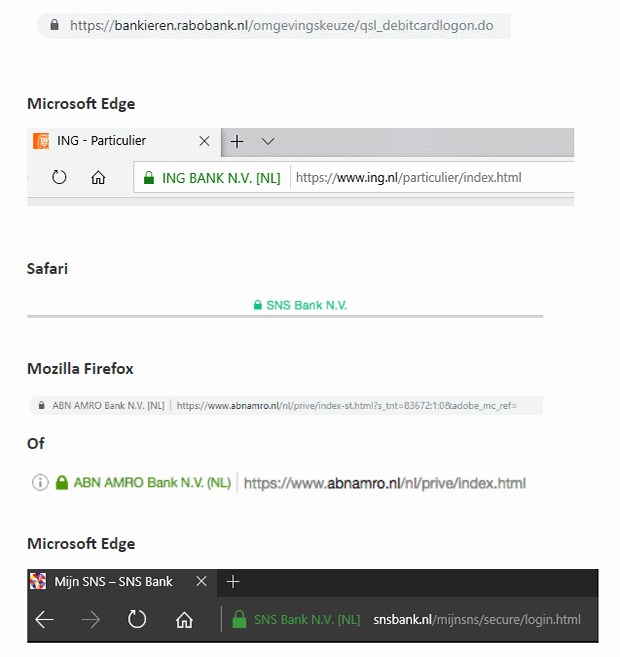Click the home icon in dark Edge toolbar
This screenshot has height=657, width=620.
pyautogui.click(x=184, y=619)
